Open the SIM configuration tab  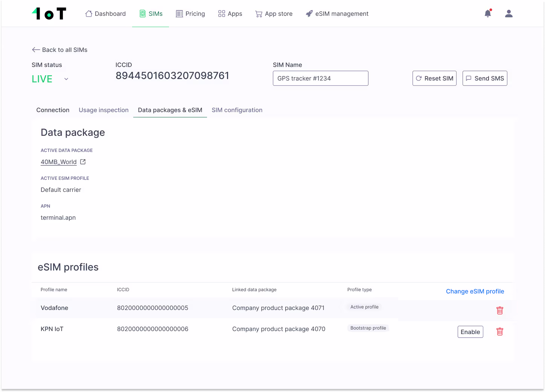coord(237,110)
